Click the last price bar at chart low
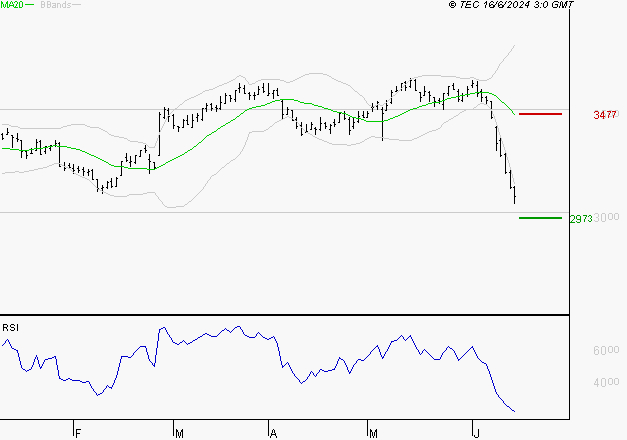The height and width of the screenshot is (440, 627). click(515, 195)
